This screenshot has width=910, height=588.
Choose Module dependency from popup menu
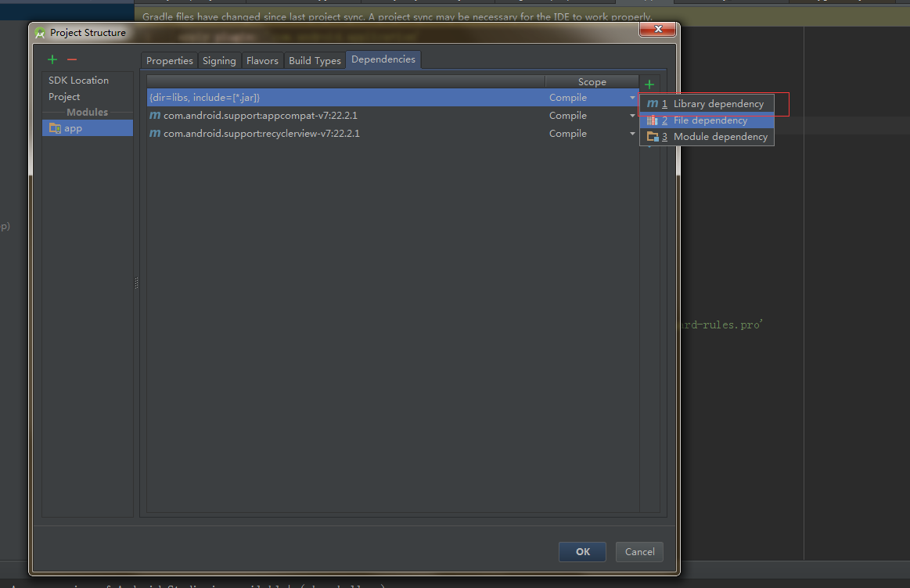[707, 137]
